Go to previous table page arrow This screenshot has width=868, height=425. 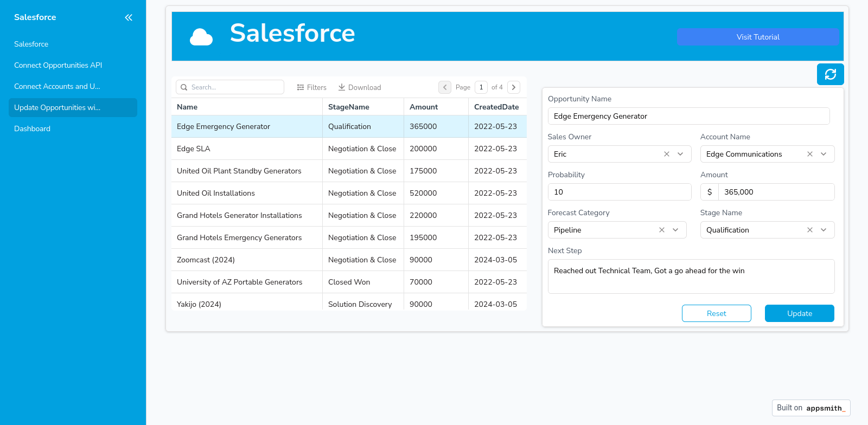[445, 87]
